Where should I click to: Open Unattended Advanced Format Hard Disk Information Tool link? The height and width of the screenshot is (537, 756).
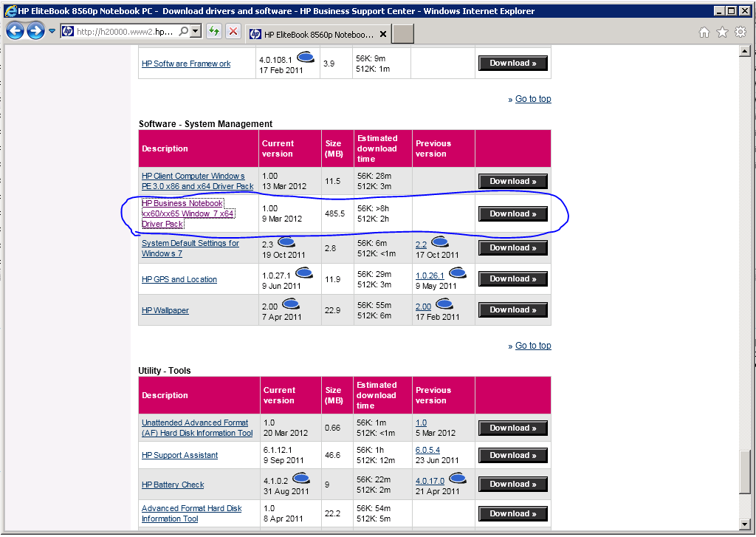197,428
